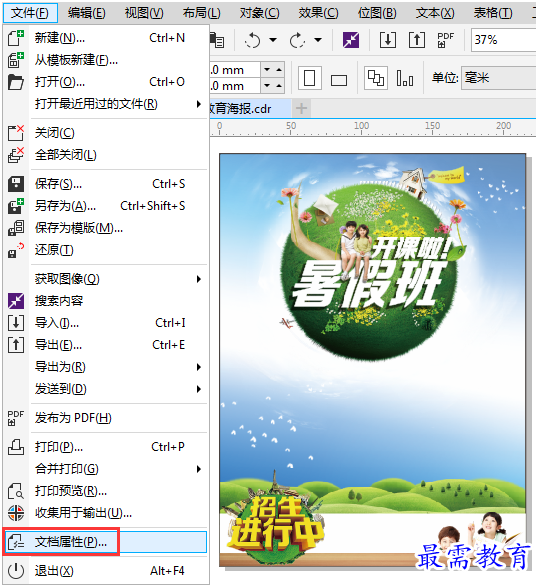The width and height of the screenshot is (539, 588).
Task: Click the upper page dimension spinner arrows
Action: [273, 70]
